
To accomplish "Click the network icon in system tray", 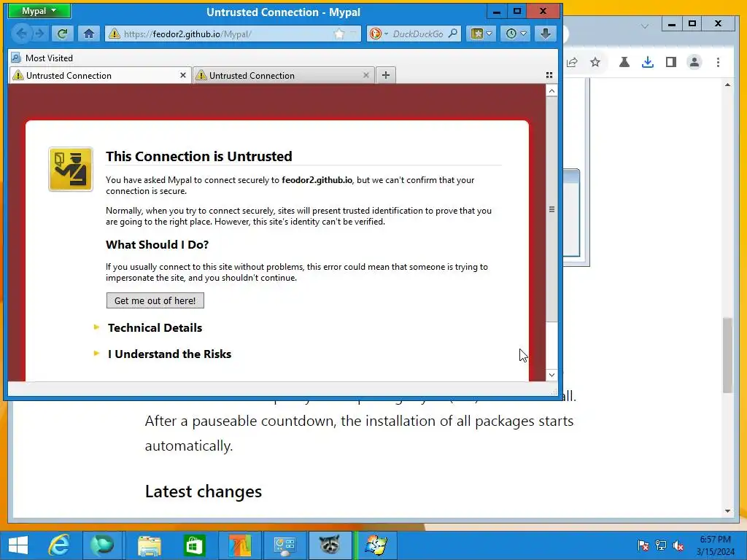I will tap(661, 545).
